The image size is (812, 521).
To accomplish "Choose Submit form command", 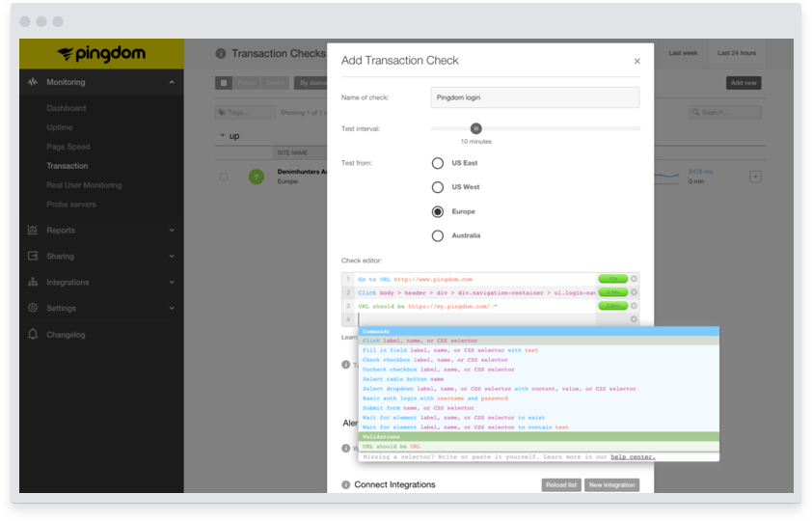I will tap(538, 408).
